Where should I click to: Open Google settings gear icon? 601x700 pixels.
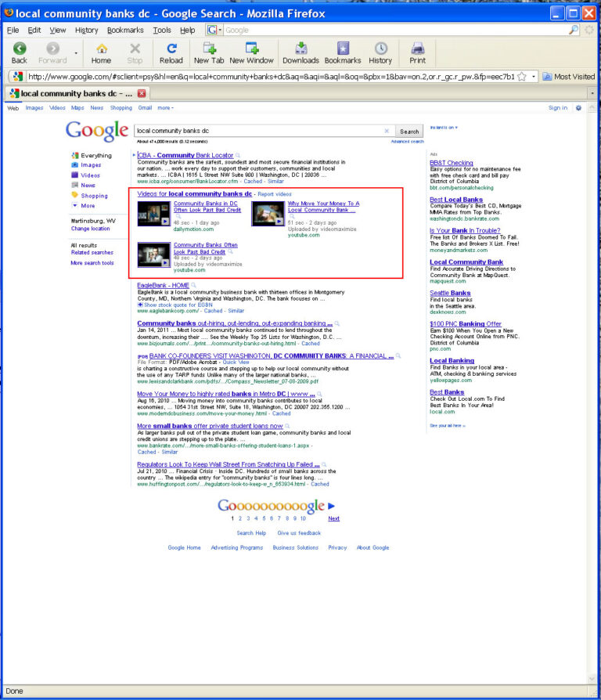(578, 107)
